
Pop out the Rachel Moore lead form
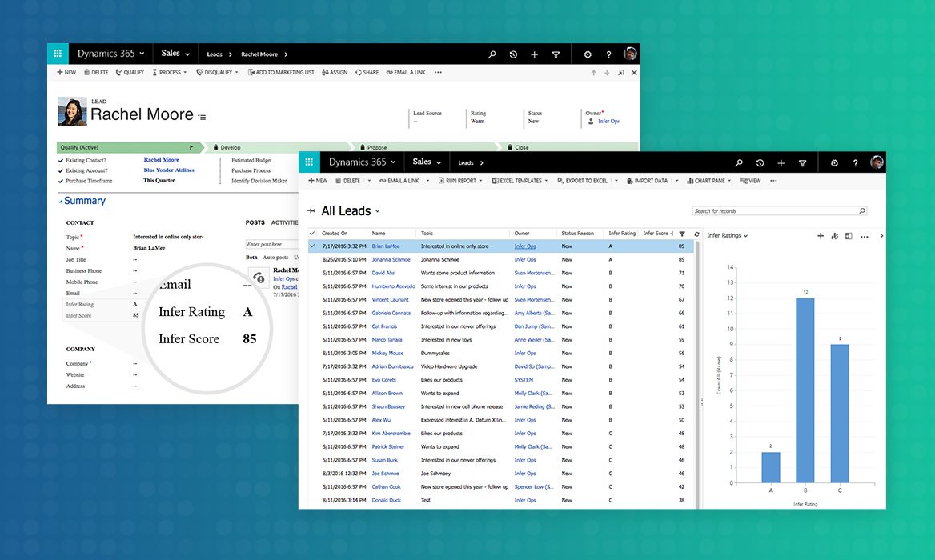[x=620, y=73]
